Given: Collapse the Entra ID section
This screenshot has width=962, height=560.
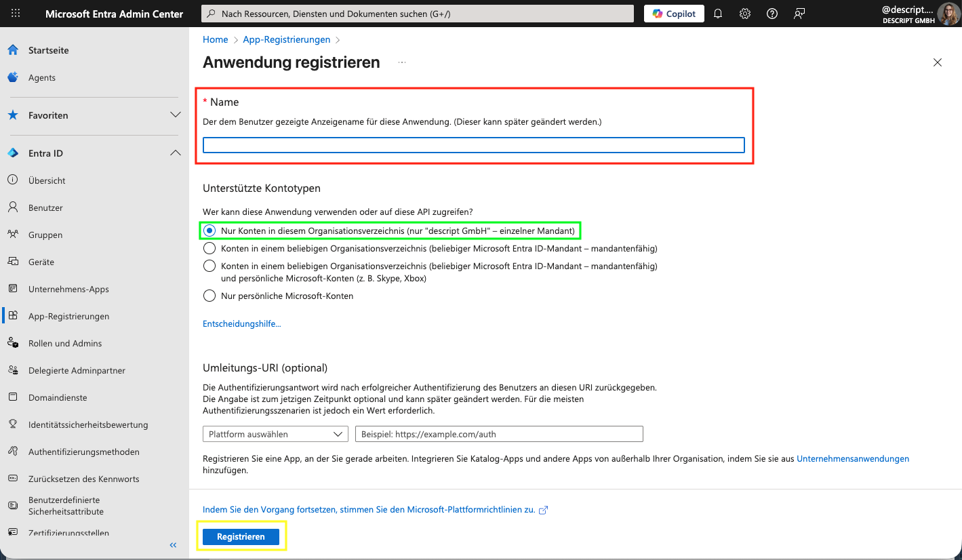Looking at the screenshot, I should click(175, 153).
